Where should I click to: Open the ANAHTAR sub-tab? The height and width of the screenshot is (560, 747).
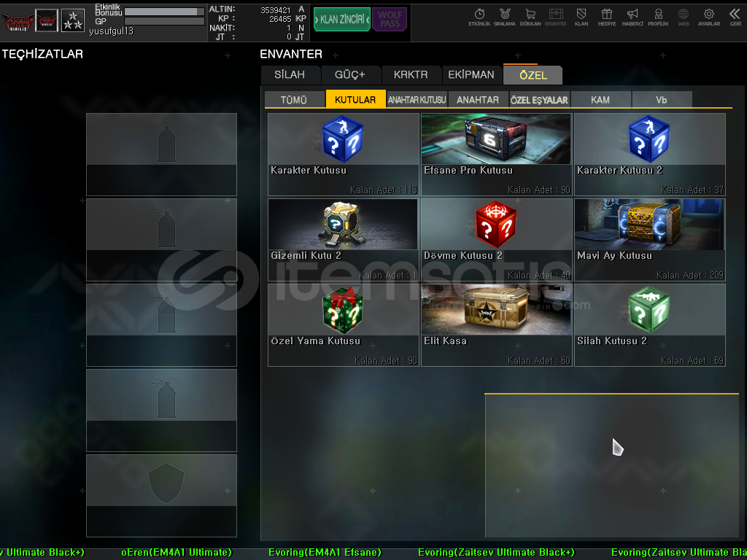[x=478, y=99]
